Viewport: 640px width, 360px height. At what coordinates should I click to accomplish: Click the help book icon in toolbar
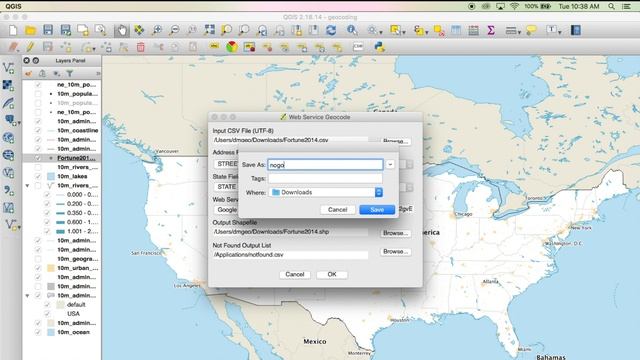pyautogui.click(x=576, y=30)
